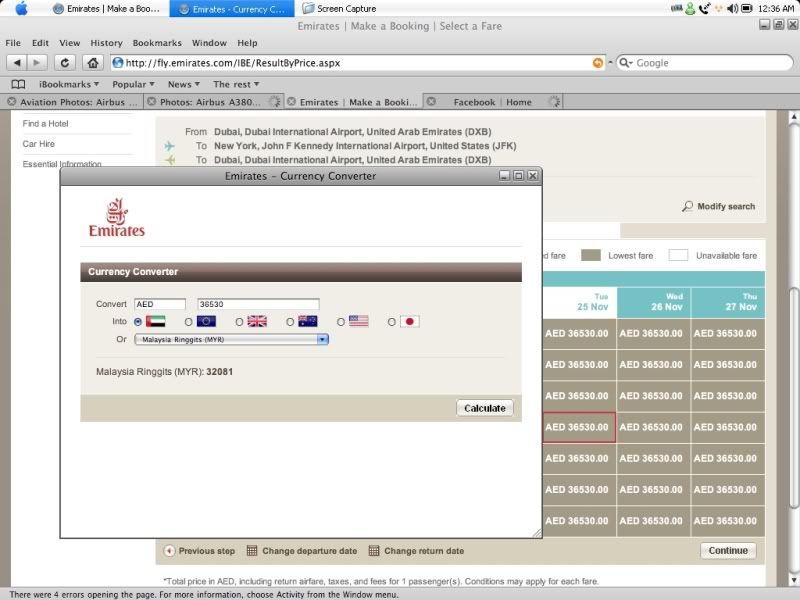Select the Japan flag radio button
This screenshot has width=800, height=600.
pos(391,322)
